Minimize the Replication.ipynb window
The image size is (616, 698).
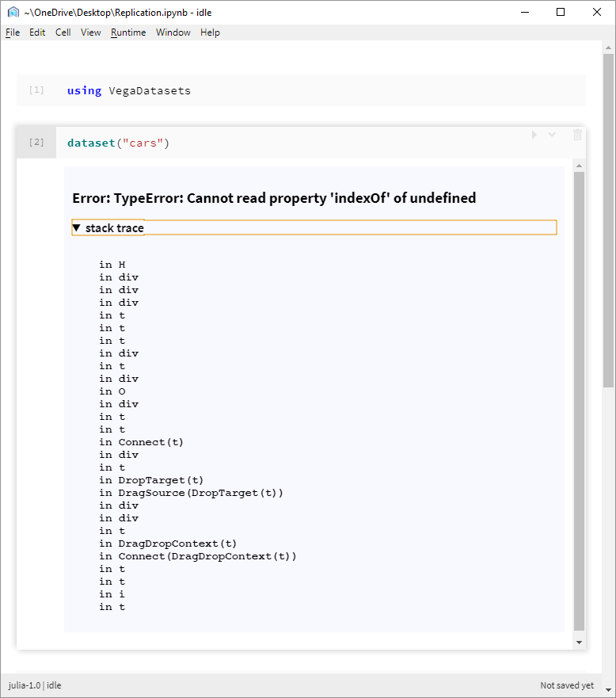(525, 12)
